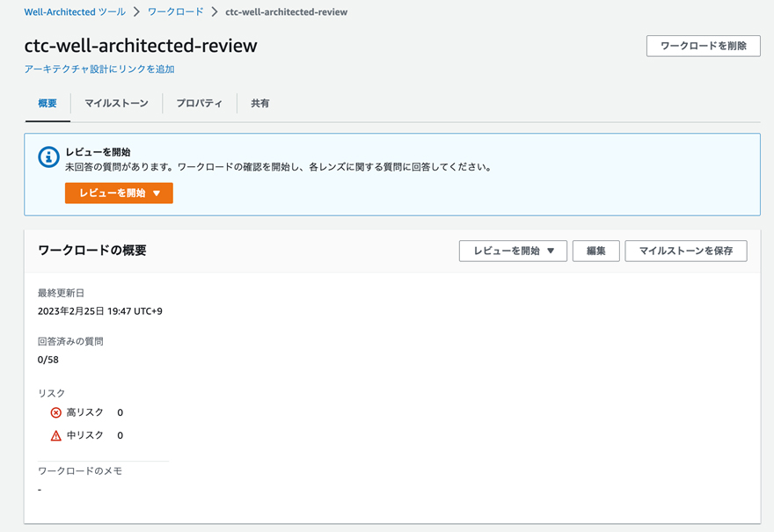Open the orange レビューを開始 dropdown button
The height and width of the screenshot is (532, 774).
[x=119, y=193]
